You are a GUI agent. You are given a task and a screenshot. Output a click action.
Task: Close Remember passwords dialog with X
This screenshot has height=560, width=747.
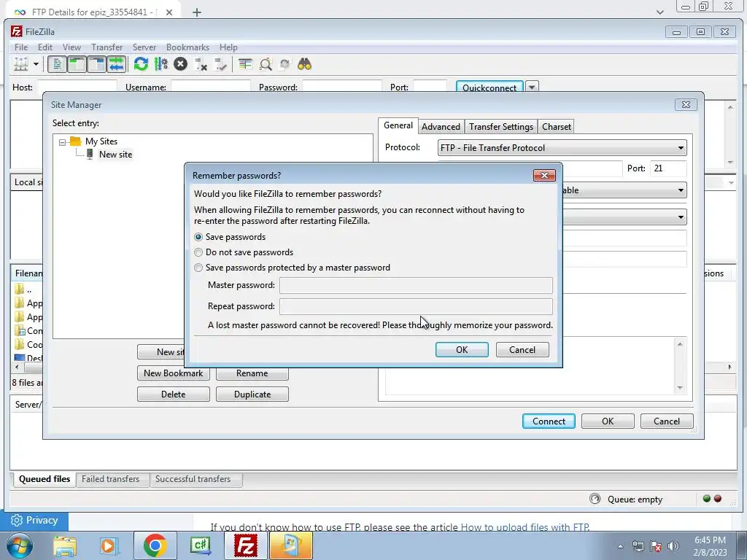(x=544, y=175)
